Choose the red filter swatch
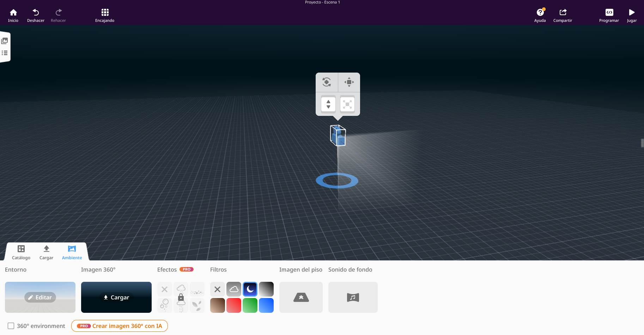The height and width of the screenshot is (335, 644). tap(234, 305)
